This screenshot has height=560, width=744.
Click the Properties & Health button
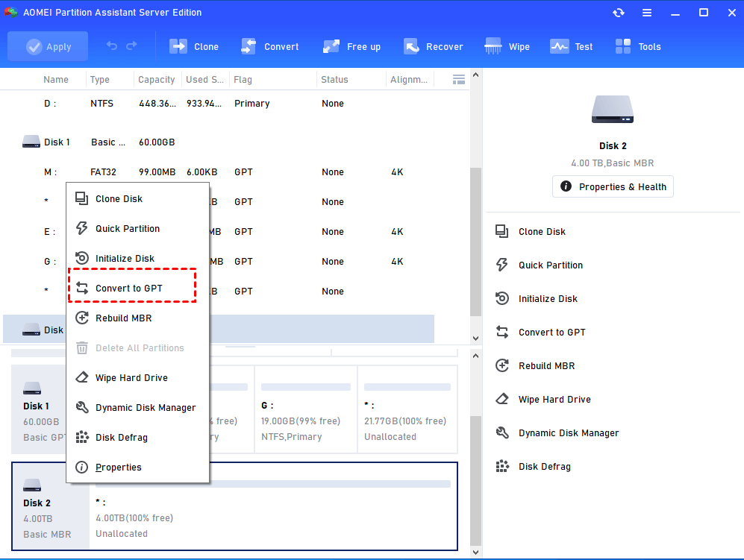(x=613, y=187)
